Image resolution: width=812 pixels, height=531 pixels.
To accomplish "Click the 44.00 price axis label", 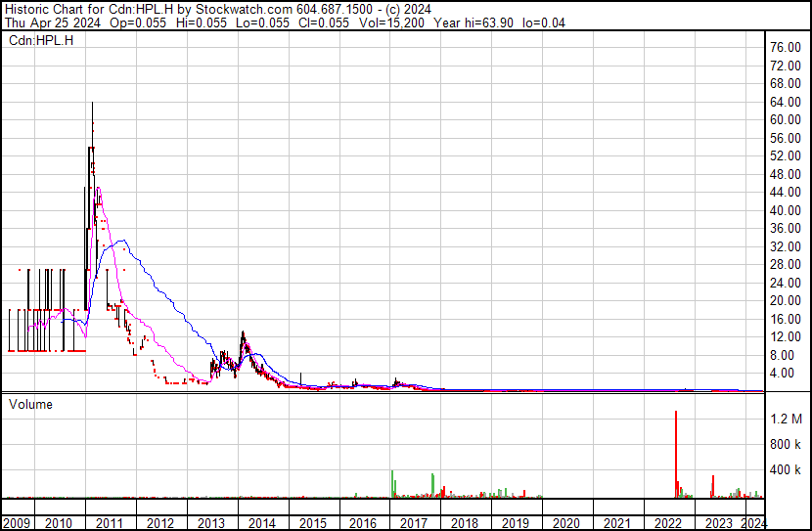I will [x=786, y=192].
